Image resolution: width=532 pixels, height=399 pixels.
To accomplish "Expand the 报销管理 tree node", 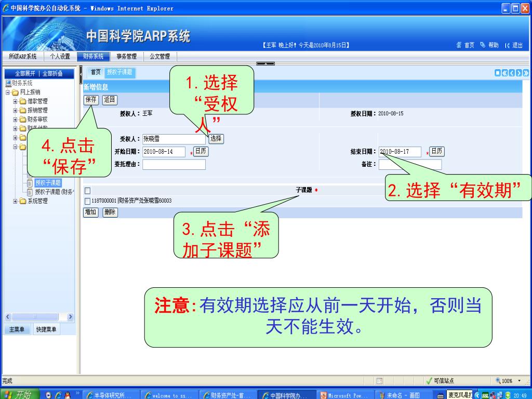I will point(15,111).
